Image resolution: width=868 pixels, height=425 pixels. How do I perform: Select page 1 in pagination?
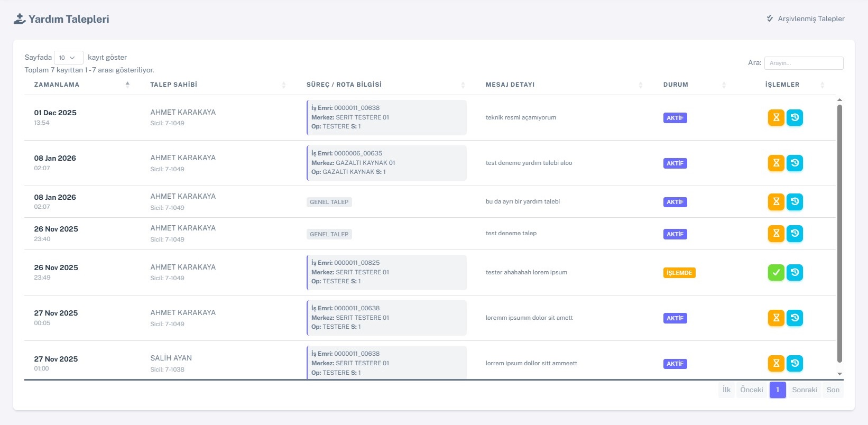pos(778,390)
